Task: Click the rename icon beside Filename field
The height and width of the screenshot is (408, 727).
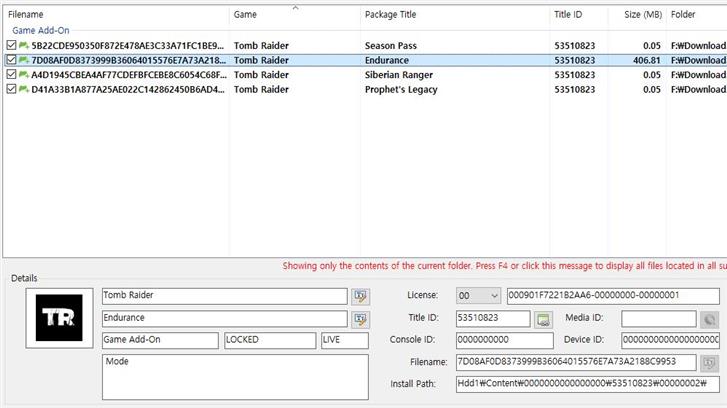Action: click(x=709, y=363)
